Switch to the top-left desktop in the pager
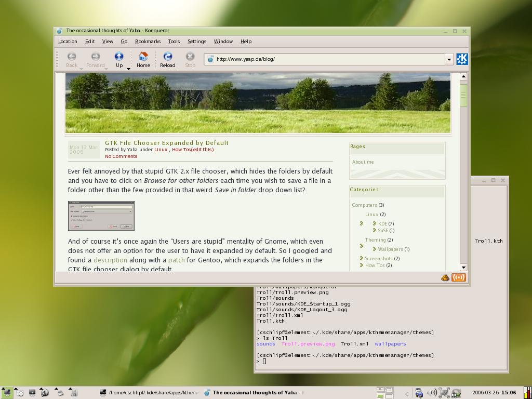This screenshot has width=532, height=399. coord(380,390)
